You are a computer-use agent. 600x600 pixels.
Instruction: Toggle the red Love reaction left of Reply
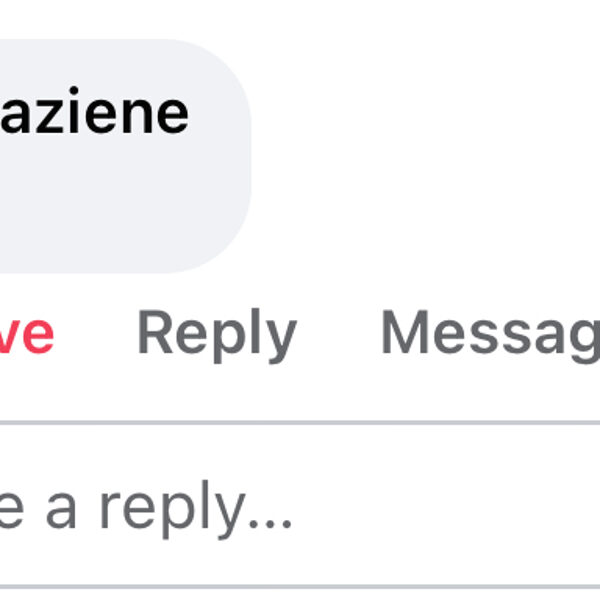[x=27, y=334]
